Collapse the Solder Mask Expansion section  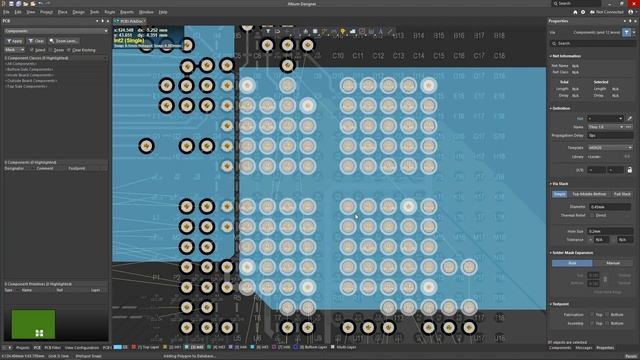551,253
